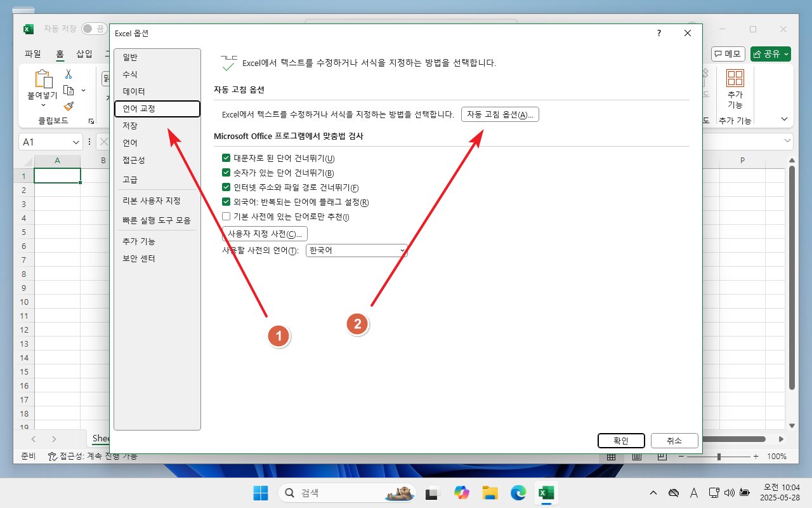Viewport: 812px width, 508px height.
Task: Click the cloud sync tray icon
Action: click(674, 493)
